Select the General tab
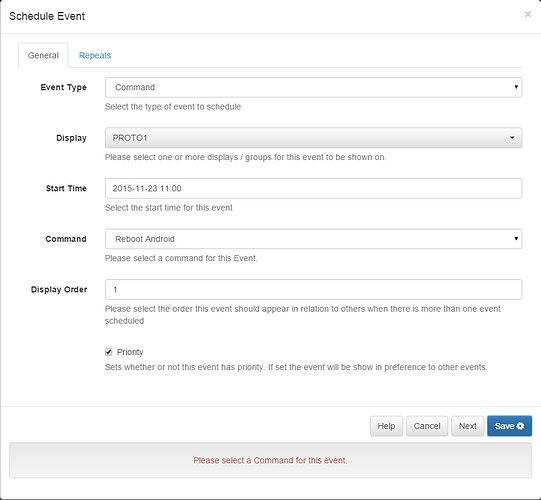 tap(43, 55)
